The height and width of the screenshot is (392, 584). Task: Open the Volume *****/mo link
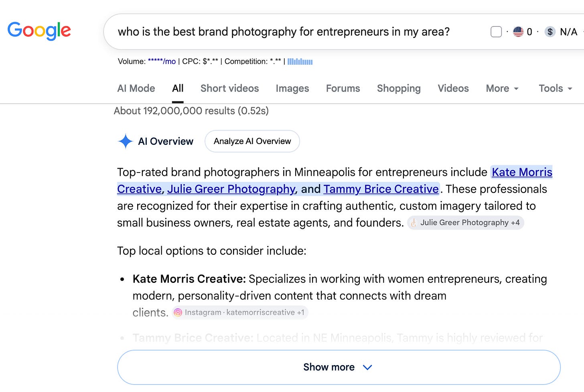[x=162, y=61]
